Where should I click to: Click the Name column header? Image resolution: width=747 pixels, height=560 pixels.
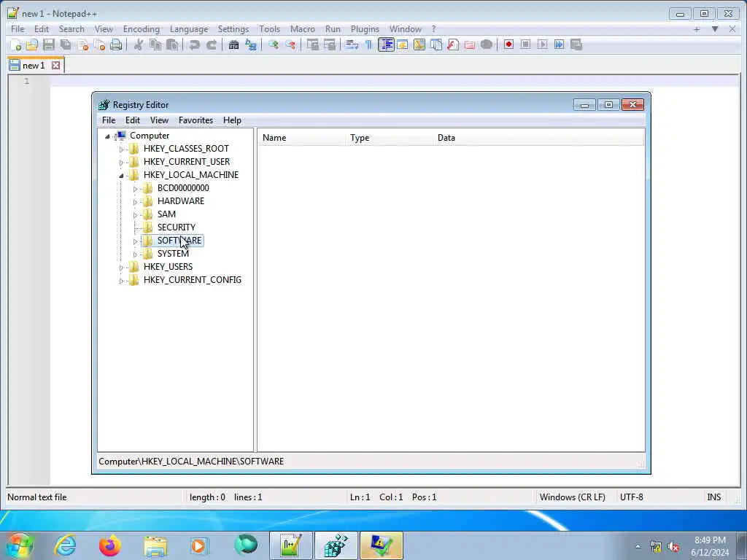coord(301,138)
